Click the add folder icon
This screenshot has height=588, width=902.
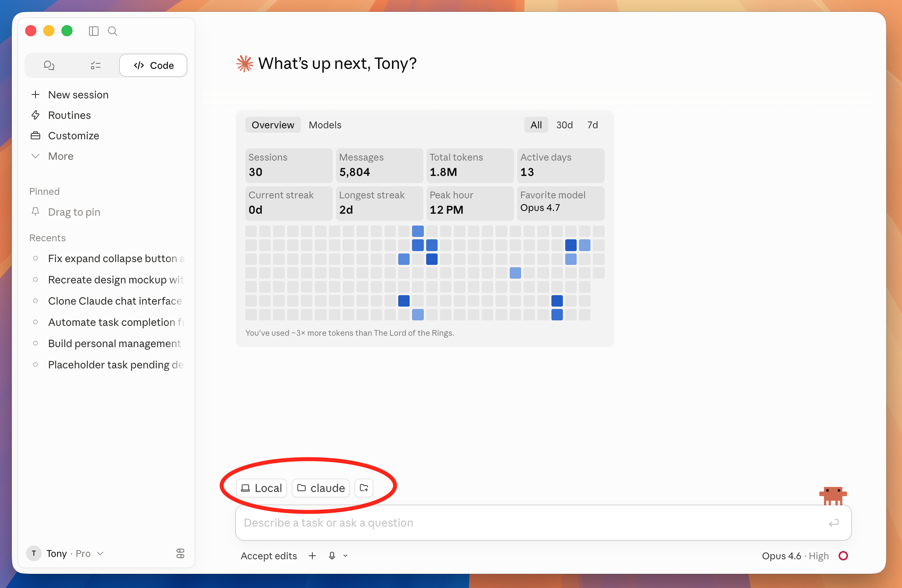(x=364, y=488)
